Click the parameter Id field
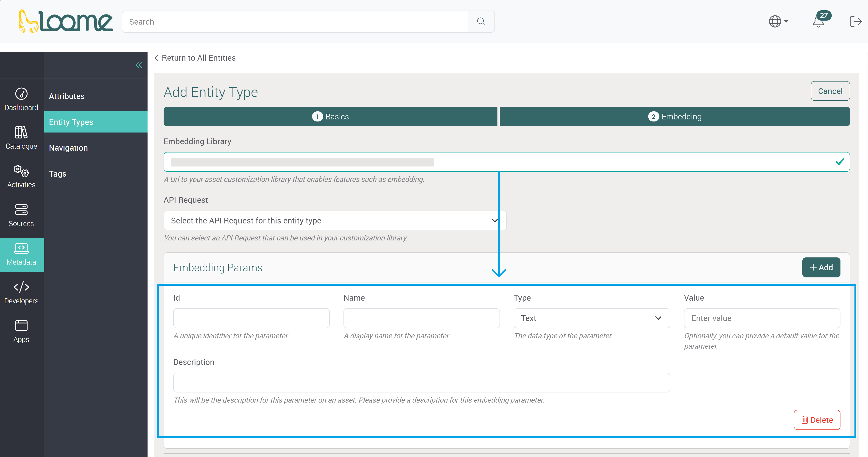This screenshot has height=457, width=868. point(251,318)
